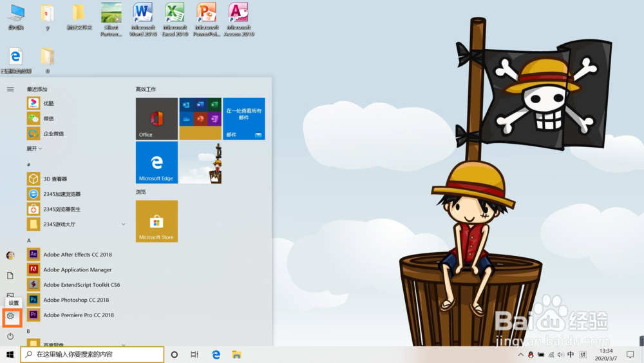This screenshot has height=363, width=644.
Task: Open the user account avatar
Action: (x=10, y=255)
